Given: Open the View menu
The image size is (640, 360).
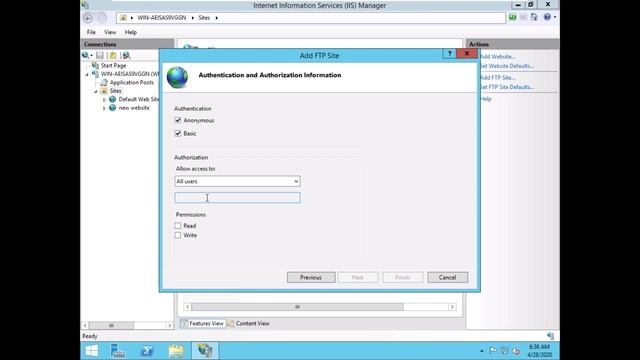Looking at the screenshot, I should click(x=110, y=32).
